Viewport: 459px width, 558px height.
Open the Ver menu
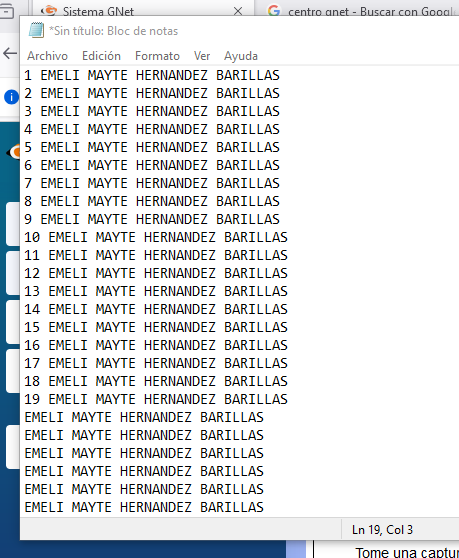click(x=202, y=56)
